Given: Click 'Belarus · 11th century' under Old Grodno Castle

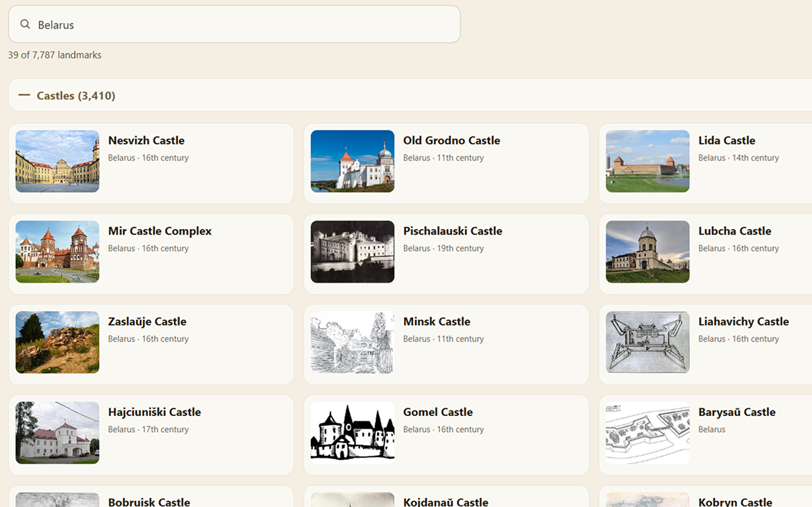Looking at the screenshot, I should (x=443, y=158).
